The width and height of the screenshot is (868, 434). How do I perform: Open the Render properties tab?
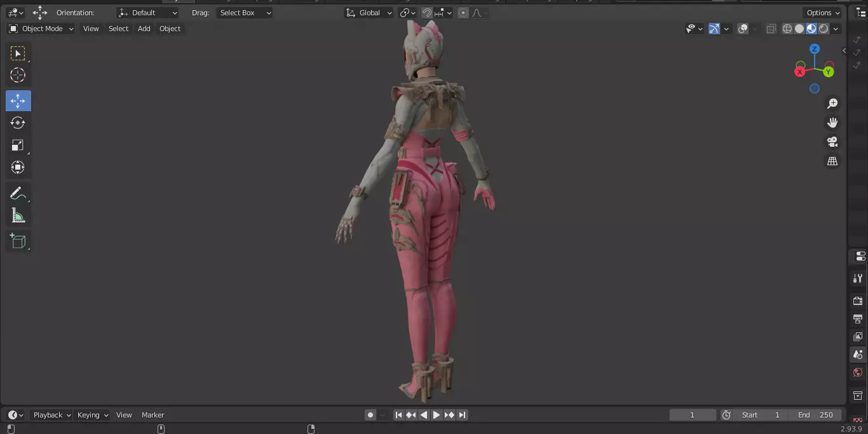point(858,301)
